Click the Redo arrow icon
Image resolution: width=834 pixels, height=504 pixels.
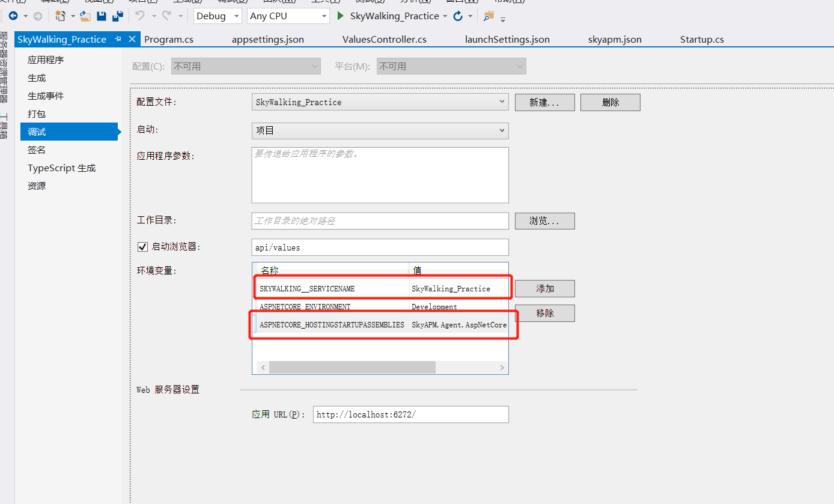(x=166, y=16)
